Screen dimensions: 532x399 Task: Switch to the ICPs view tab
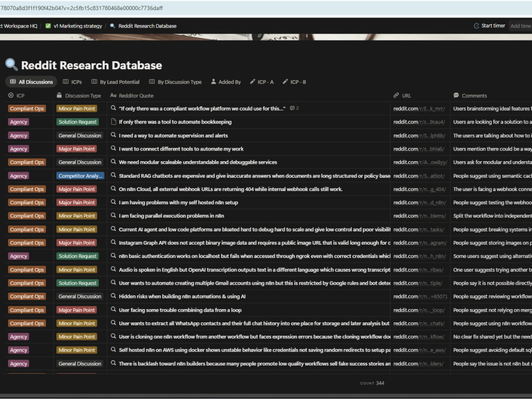click(x=72, y=82)
